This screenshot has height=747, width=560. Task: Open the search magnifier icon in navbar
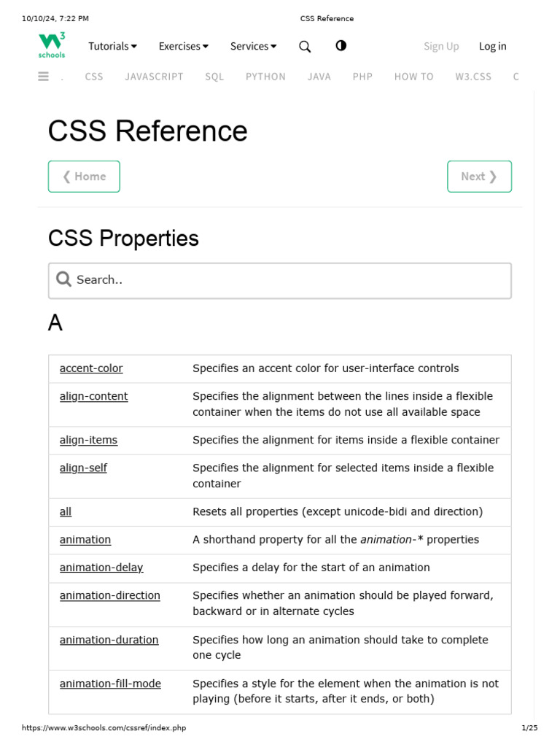pos(305,47)
